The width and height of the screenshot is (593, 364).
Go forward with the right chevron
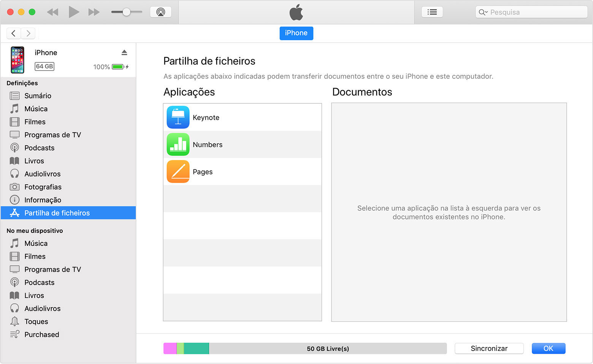28,33
